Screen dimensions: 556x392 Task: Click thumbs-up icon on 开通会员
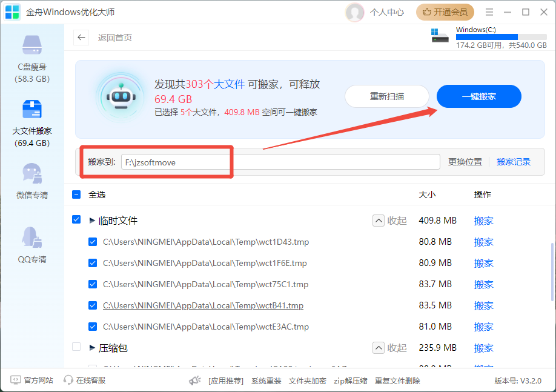[427, 12]
